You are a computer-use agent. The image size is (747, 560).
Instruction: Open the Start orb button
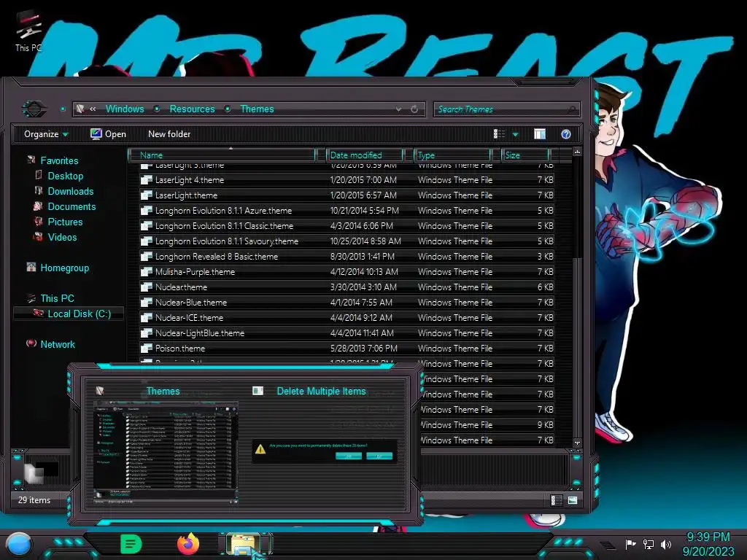(19, 544)
